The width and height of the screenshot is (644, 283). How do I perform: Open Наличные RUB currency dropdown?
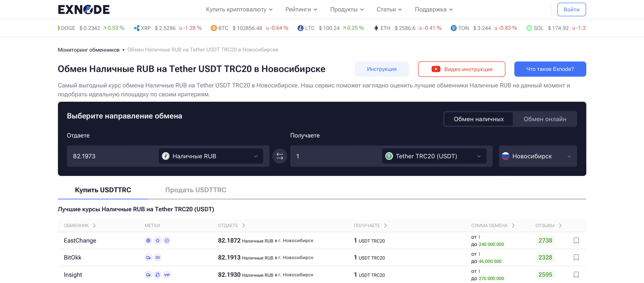pyautogui.click(x=211, y=156)
